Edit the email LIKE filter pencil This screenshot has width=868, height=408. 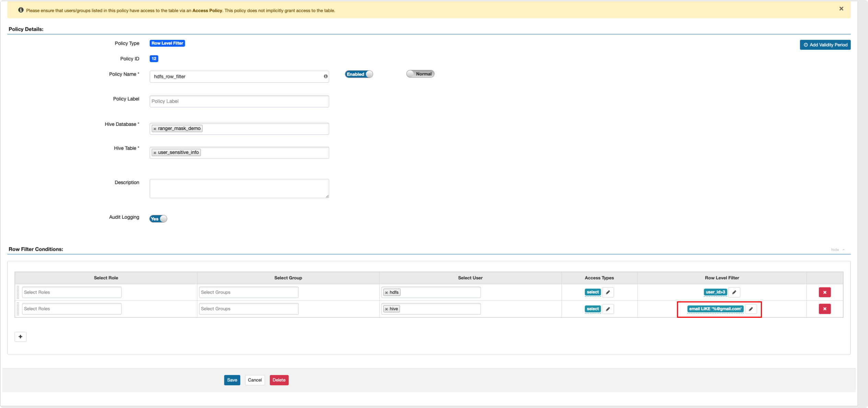[x=751, y=309]
